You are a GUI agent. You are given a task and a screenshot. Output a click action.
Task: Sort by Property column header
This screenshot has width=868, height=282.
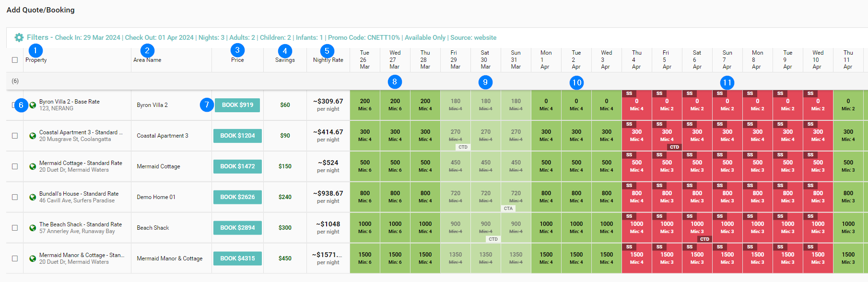(x=36, y=60)
